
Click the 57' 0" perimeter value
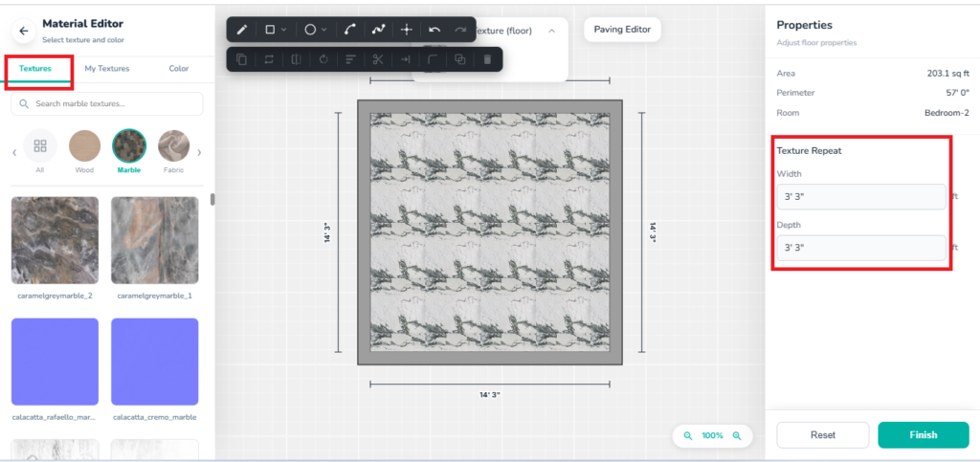[957, 93]
